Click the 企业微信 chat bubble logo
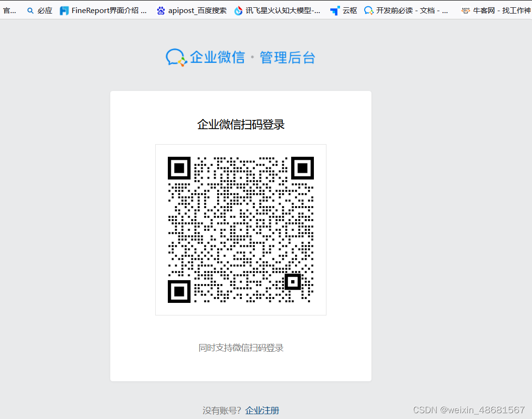Viewport: 532px width, 419px height. point(177,58)
